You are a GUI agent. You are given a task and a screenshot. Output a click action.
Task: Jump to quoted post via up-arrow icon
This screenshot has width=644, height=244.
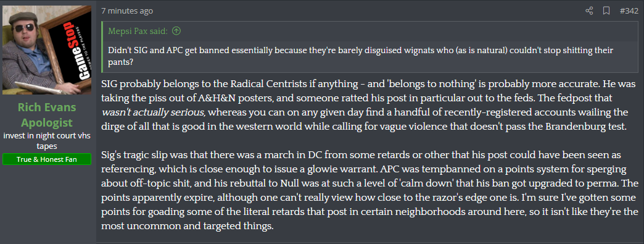point(176,31)
